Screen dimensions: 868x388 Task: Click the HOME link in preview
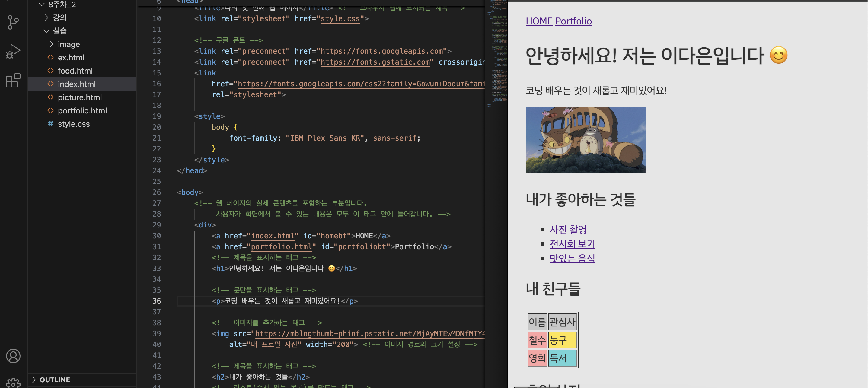point(539,21)
